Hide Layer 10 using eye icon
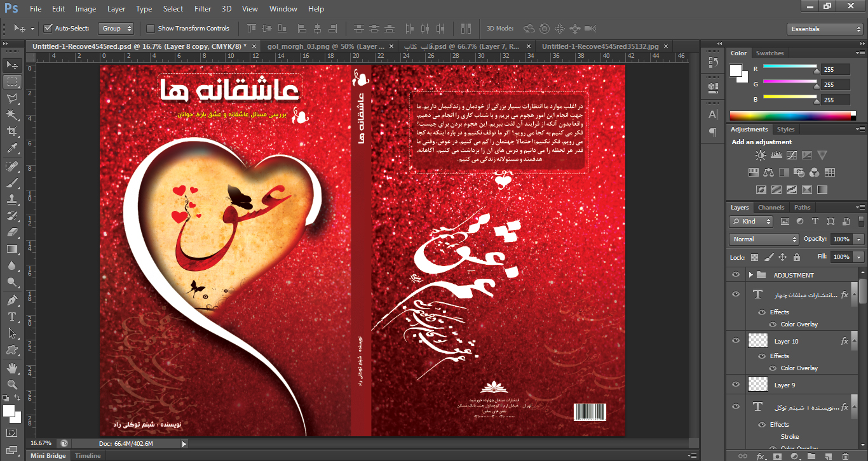 click(736, 341)
